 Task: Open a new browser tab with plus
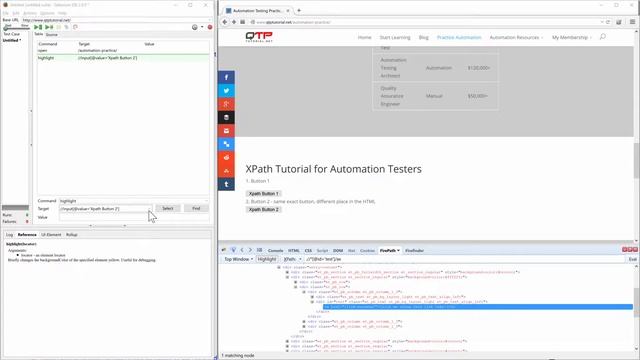click(x=299, y=10)
